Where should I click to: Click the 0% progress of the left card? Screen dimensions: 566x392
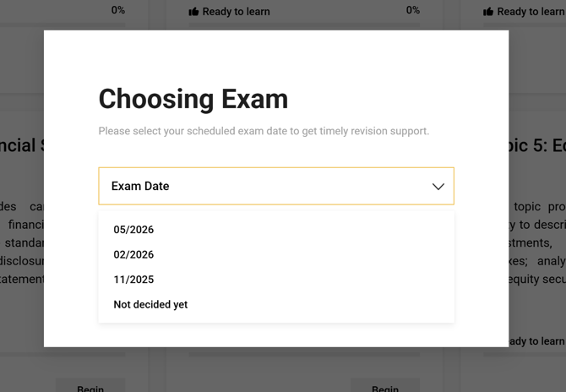pos(118,10)
